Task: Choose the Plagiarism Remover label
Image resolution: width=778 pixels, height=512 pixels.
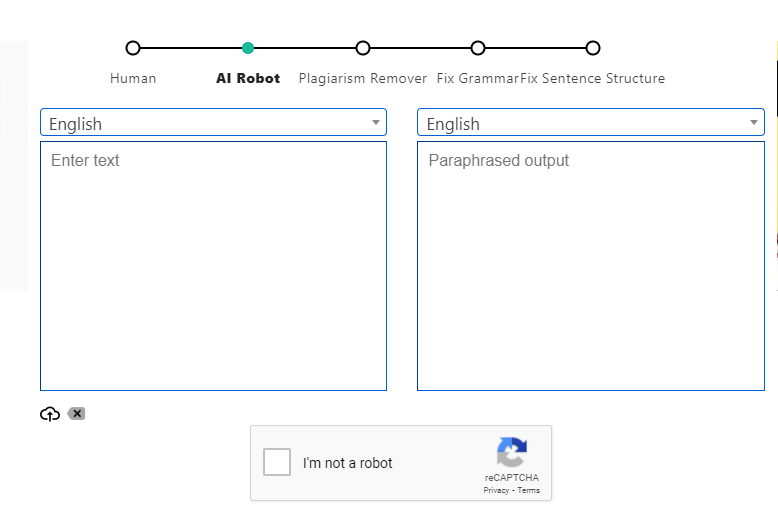Action: pos(363,78)
